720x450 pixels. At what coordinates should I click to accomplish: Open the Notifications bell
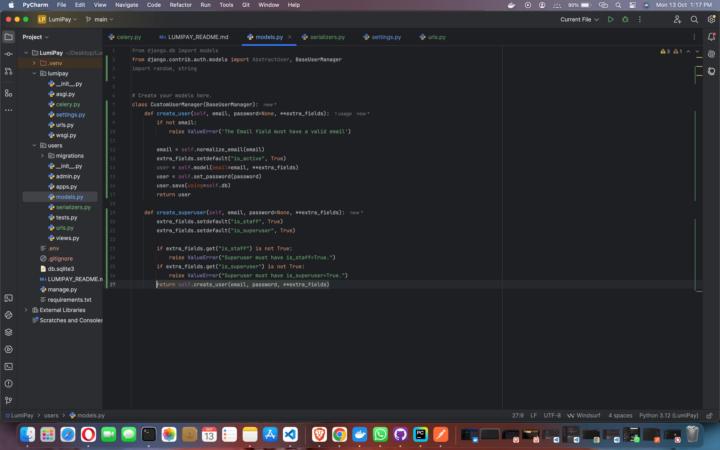pos(711,37)
